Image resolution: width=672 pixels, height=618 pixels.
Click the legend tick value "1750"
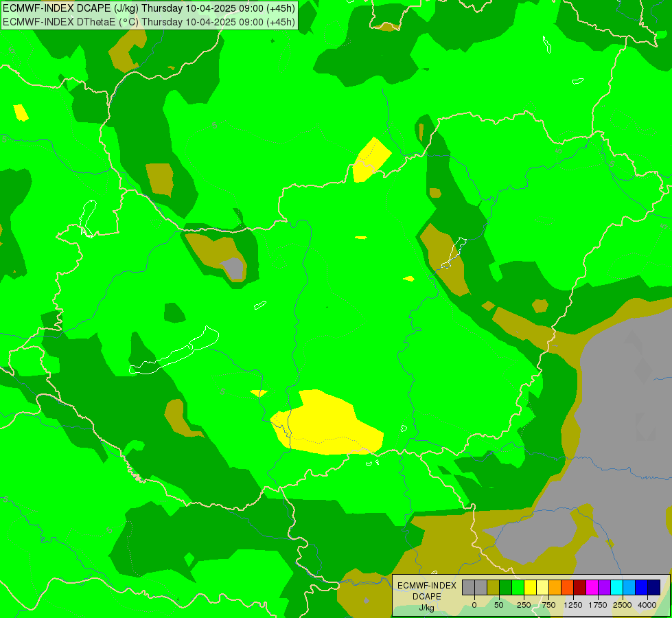597,605
